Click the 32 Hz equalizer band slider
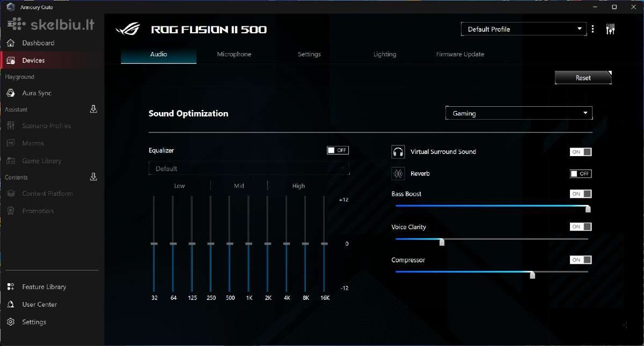The image size is (644, 346). point(154,244)
